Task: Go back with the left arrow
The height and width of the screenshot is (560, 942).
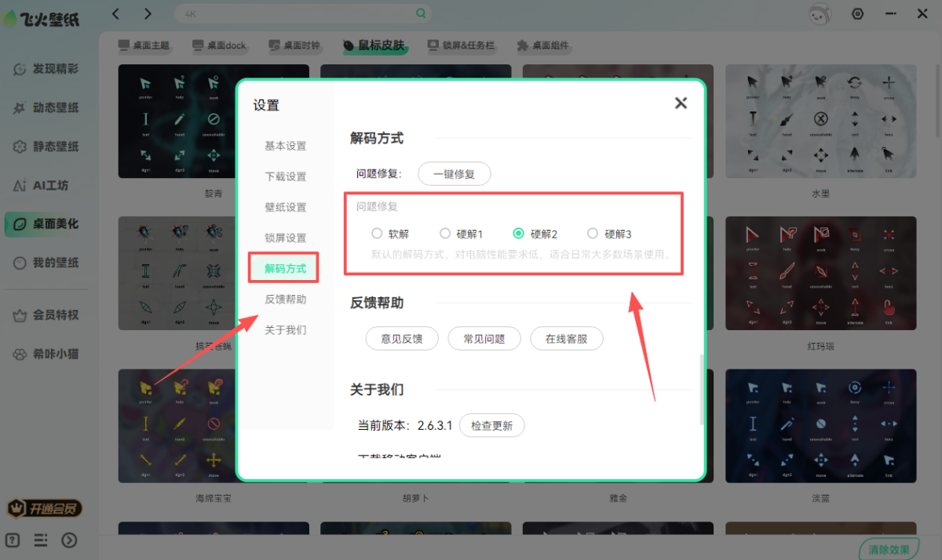Action: [116, 13]
